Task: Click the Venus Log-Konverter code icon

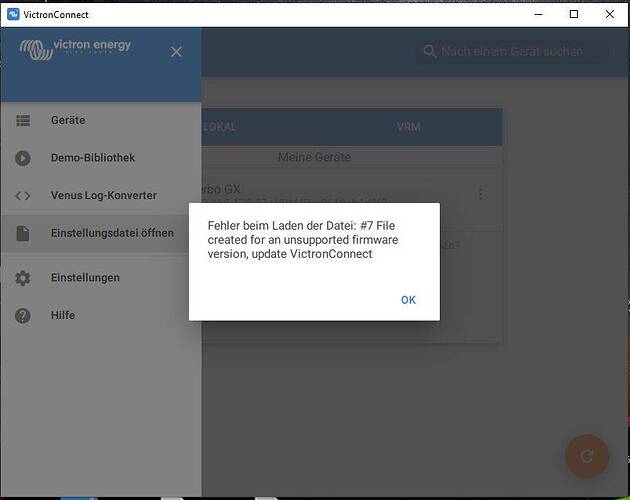Action: pyautogui.click(x=23, y=196)
